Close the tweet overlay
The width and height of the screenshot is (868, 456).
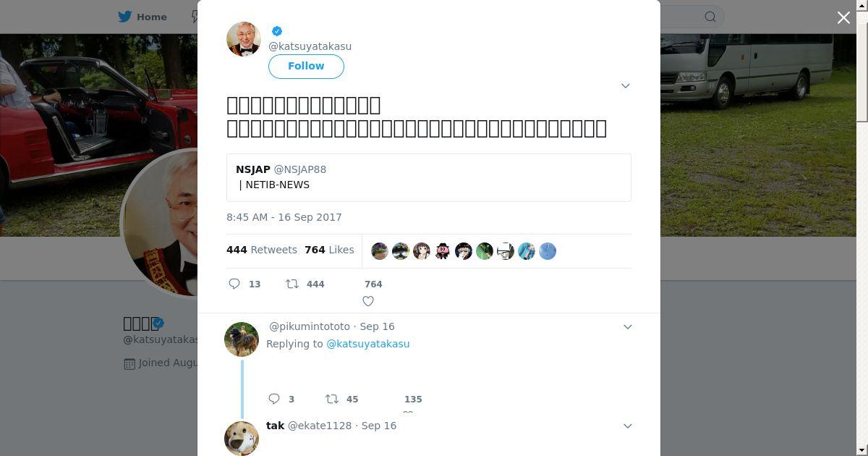click(843, 17)
